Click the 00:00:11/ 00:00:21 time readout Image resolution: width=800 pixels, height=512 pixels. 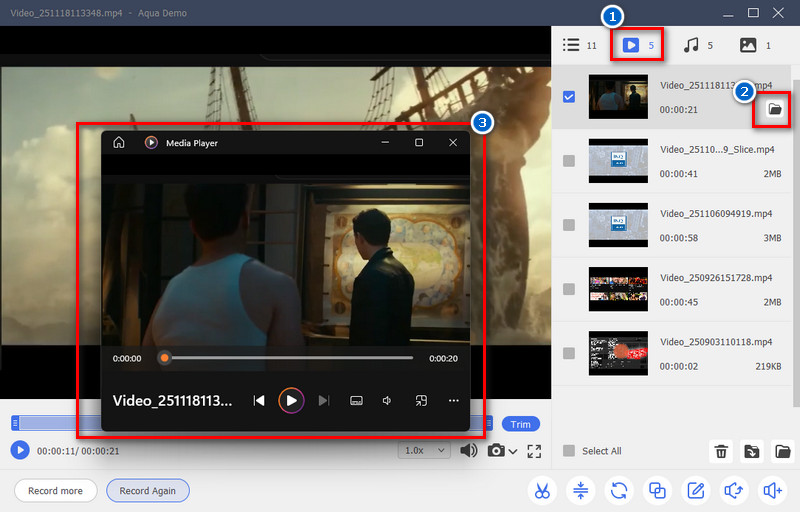pyautogui.click(x=78, y=451)
